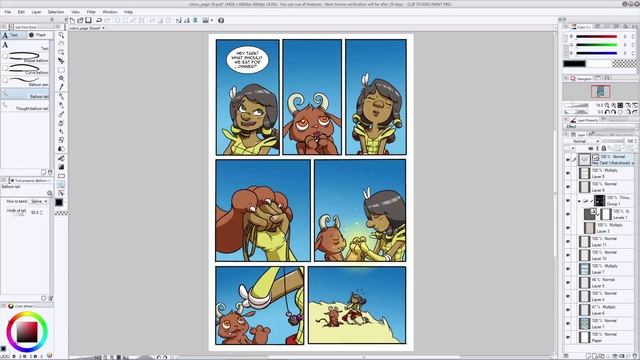640x360 pixels.
Task: Hide the Group 1 folder layer
Action: pos(568,200)
